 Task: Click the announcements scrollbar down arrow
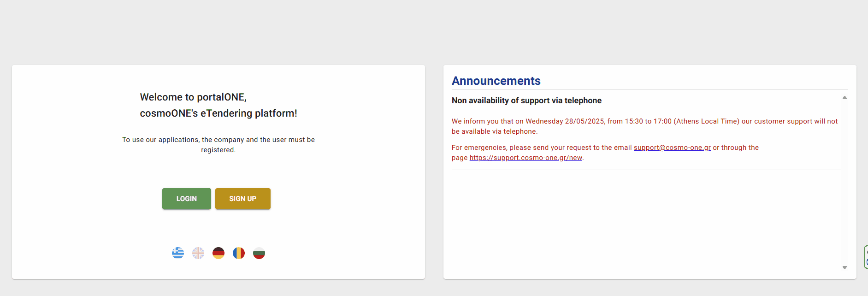click(x=844, y=267)
